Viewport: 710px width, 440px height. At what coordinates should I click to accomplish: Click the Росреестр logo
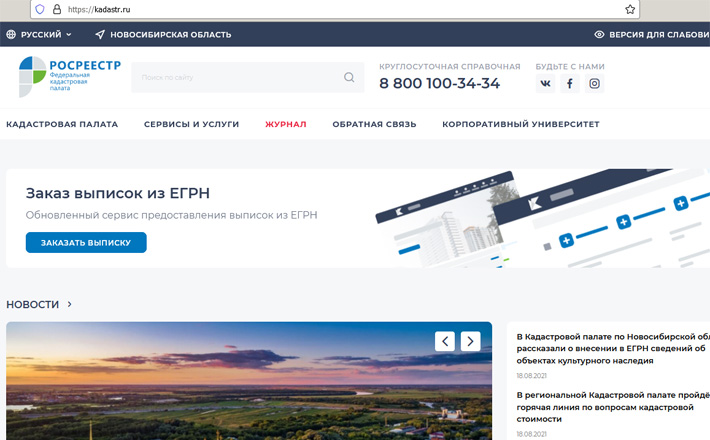tap(70, 77)
